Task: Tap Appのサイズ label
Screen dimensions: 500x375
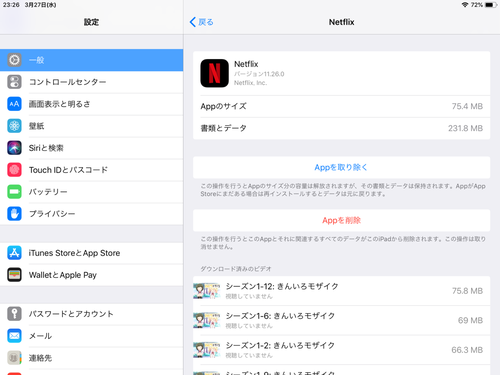Action: (223, 106)
